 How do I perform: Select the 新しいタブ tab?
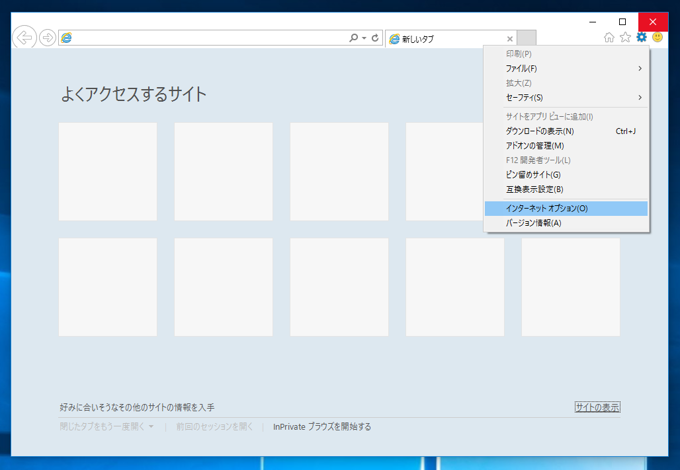[x=451, y=39]
